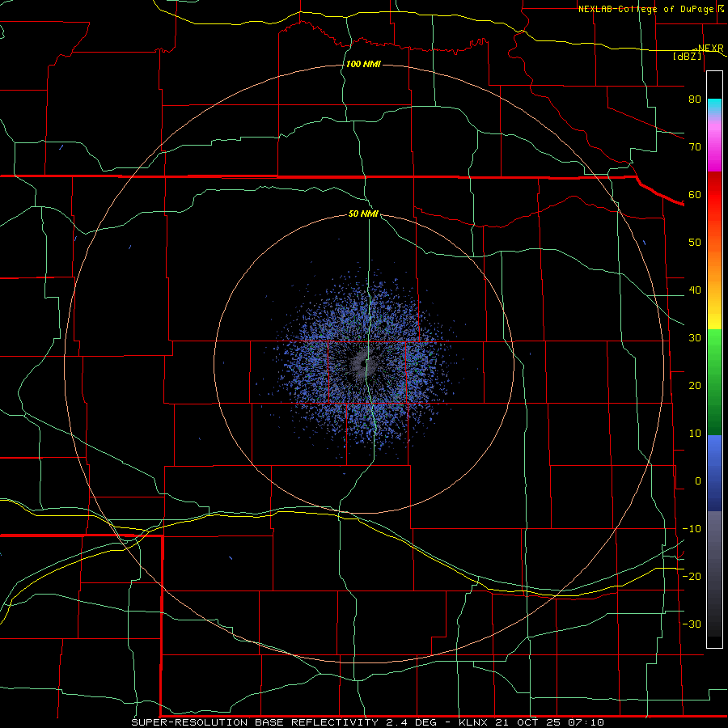Click the 30 value on dBZ scale
The image size is (728, 728).
click(695, 337)
